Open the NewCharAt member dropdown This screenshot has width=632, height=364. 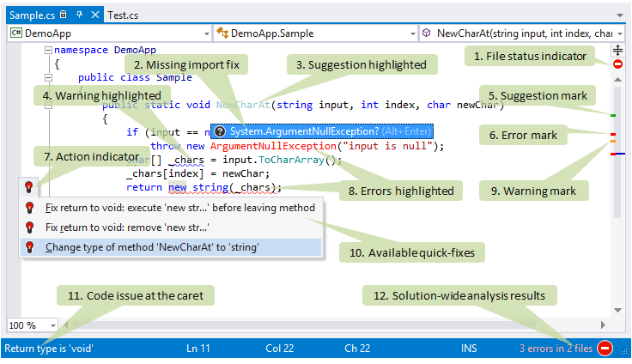pos(619,33)
